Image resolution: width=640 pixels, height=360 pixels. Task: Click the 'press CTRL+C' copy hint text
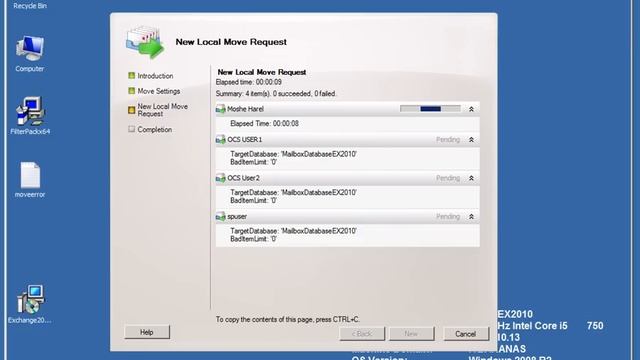(288, 319)
